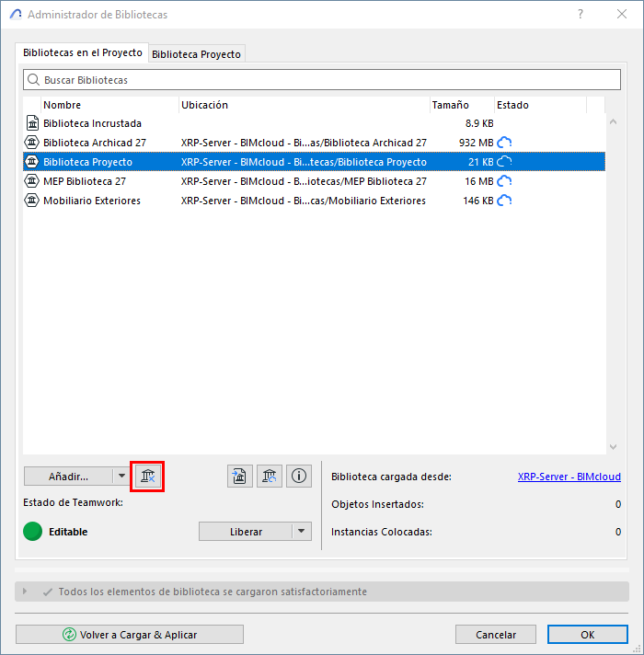
Task: Click the help question mark button
Action: coord(581,14)
